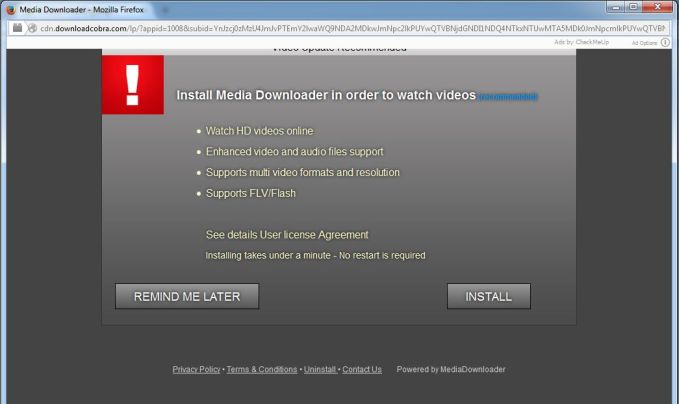Click 'Supports multi video formats and resolution' text
679x404 pixels.
click(x=303, y=172)
